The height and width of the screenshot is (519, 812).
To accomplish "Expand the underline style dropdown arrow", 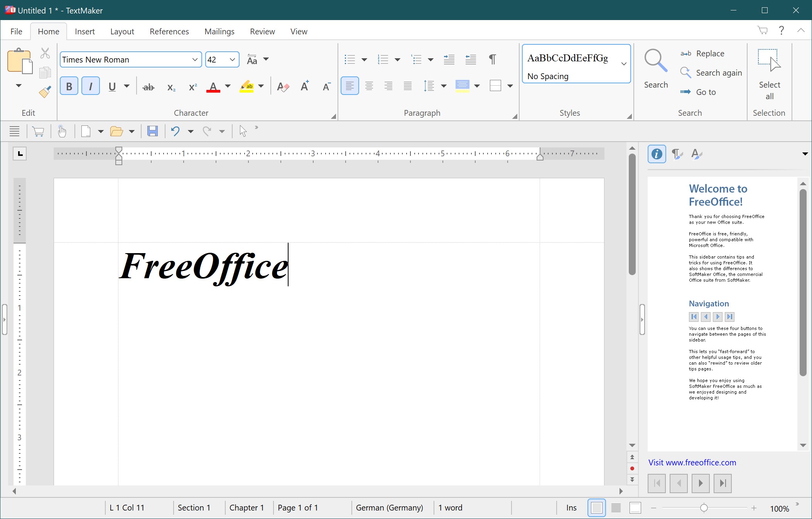I will 127,86.
